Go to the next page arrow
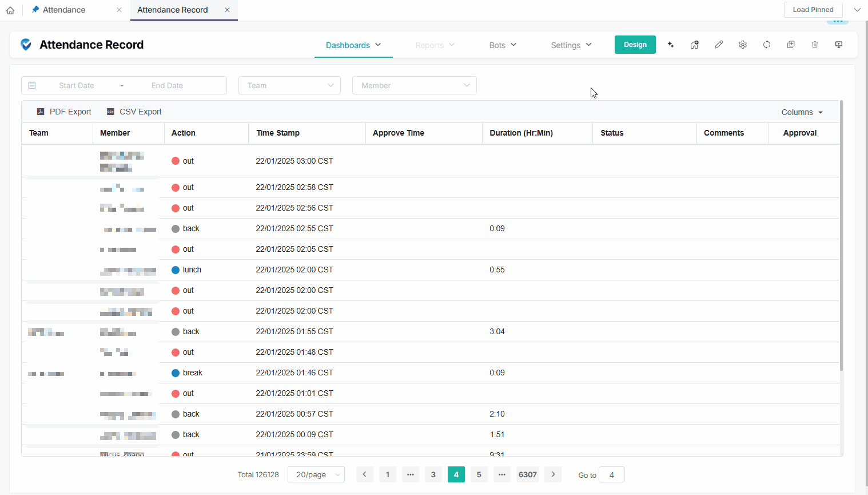 point(553,474)
